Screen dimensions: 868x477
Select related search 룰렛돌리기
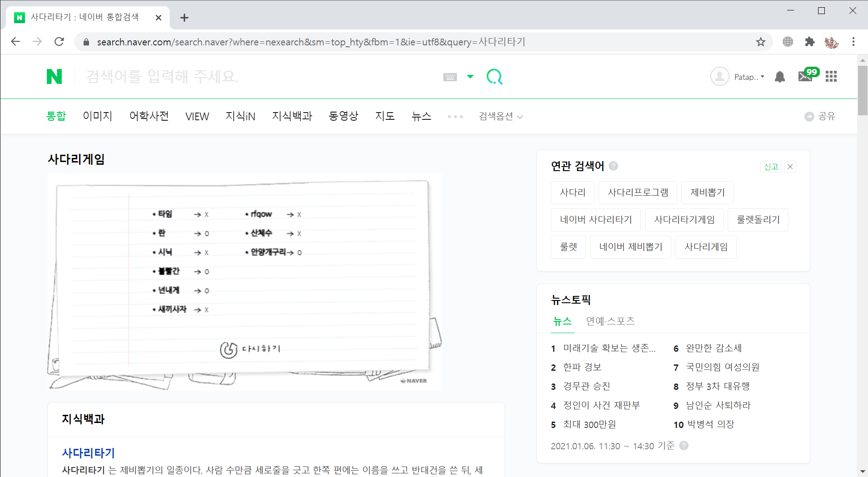pyautogui.click(x=758, y=220)
